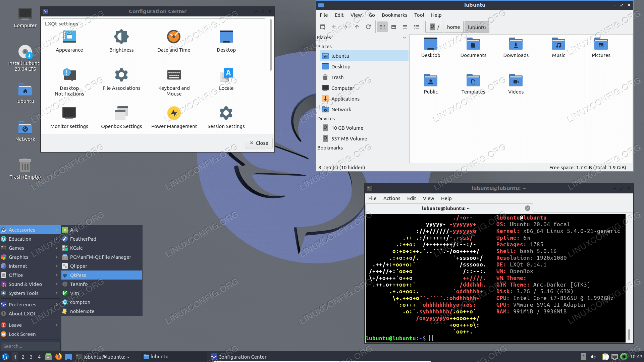Open Keyboard and Mouse settings
The image size is (644, 362).
174,82
